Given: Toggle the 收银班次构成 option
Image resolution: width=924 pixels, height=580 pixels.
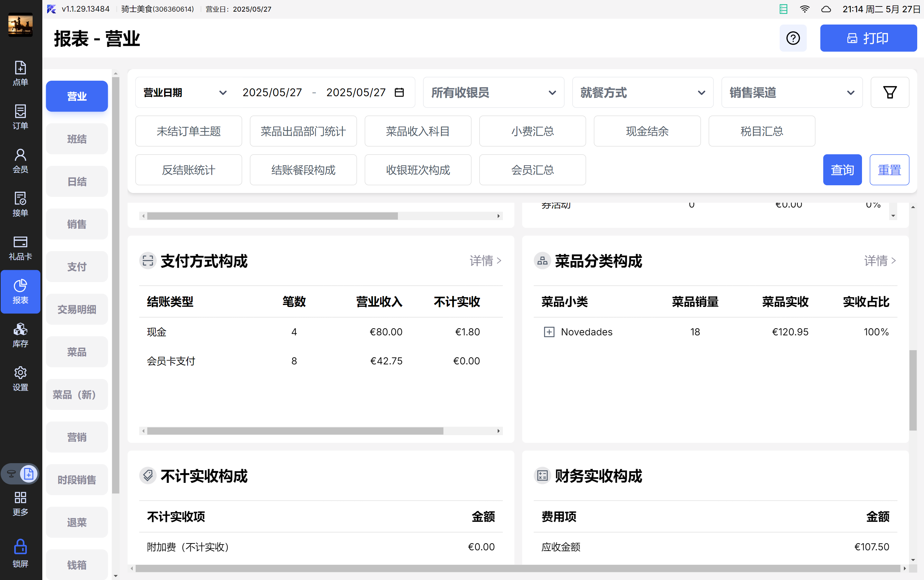Looking at the screenshot, I should 418,170.
